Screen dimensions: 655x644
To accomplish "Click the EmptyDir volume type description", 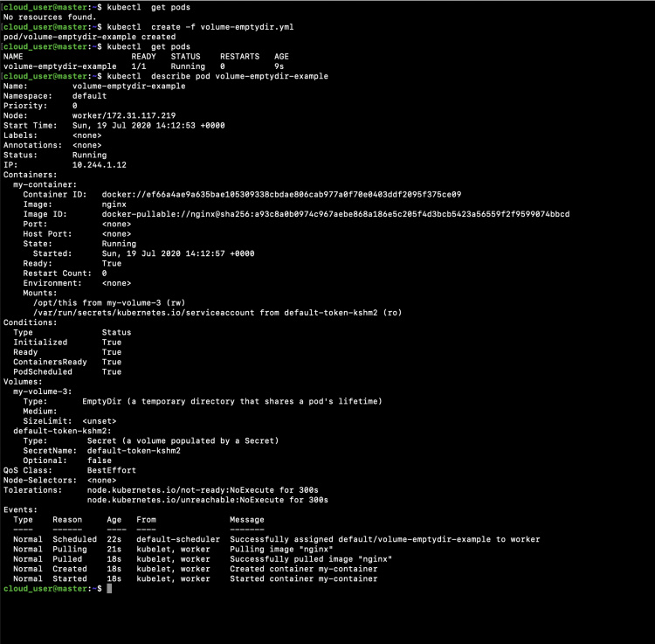I will (x=231, y=401).
